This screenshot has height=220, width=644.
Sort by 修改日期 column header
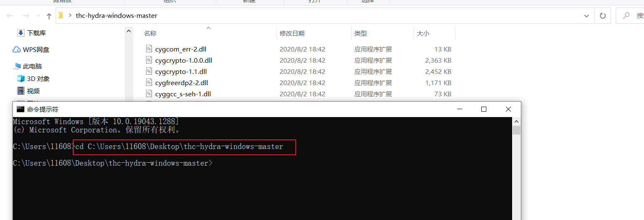click(292, 33)
